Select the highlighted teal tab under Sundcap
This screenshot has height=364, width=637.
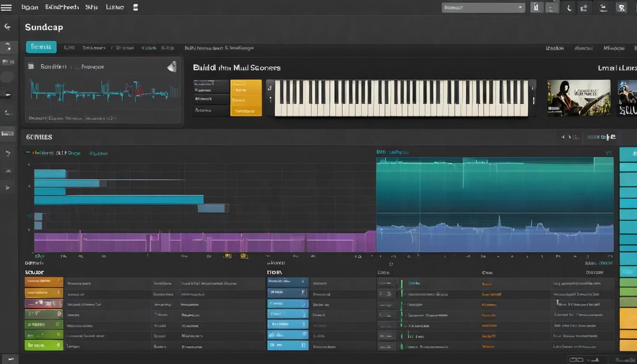coord(41,47)
